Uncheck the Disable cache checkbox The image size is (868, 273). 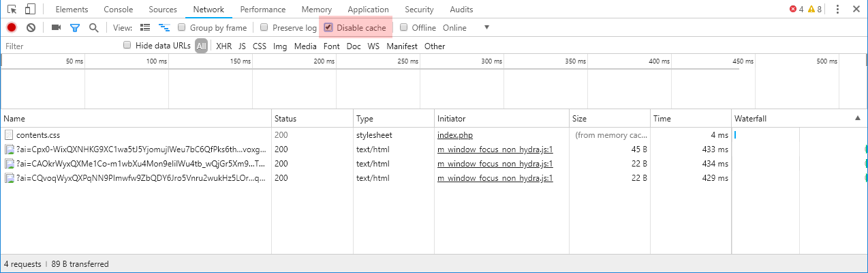(328, 28)
